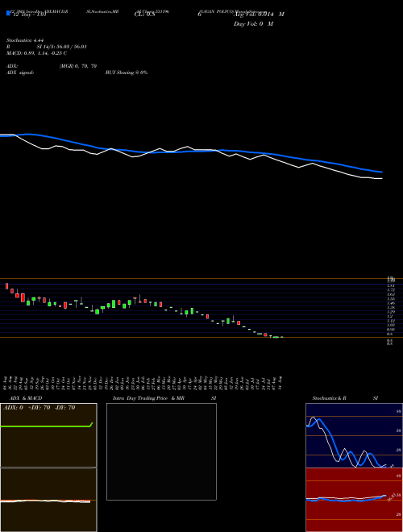Click the 'Stochastics & R' panel title
The width and height of the screenshot is (403, 532).
tap(330, 398)
